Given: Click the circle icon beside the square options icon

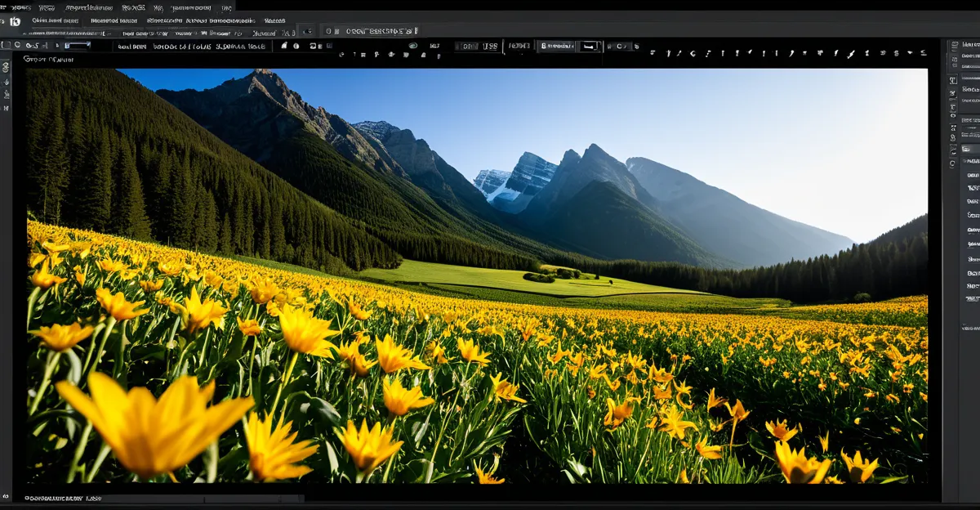Looking at the screenshot, I should coord(19,45).
